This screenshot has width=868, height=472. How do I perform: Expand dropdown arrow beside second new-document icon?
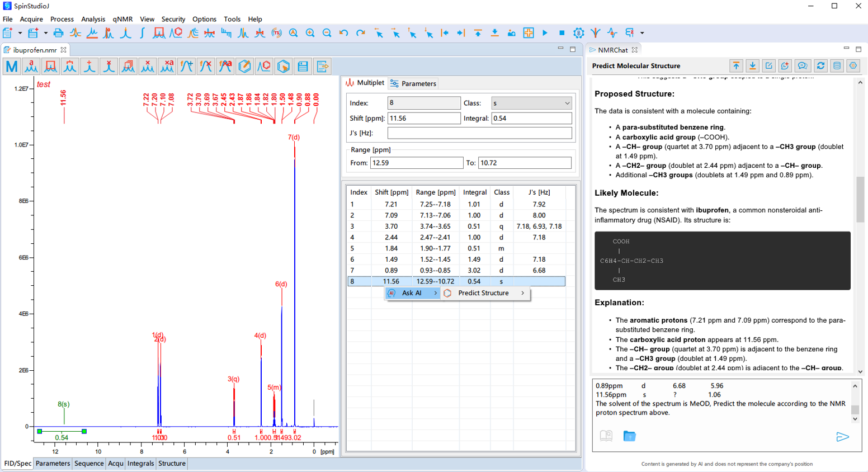coord(46,33)
